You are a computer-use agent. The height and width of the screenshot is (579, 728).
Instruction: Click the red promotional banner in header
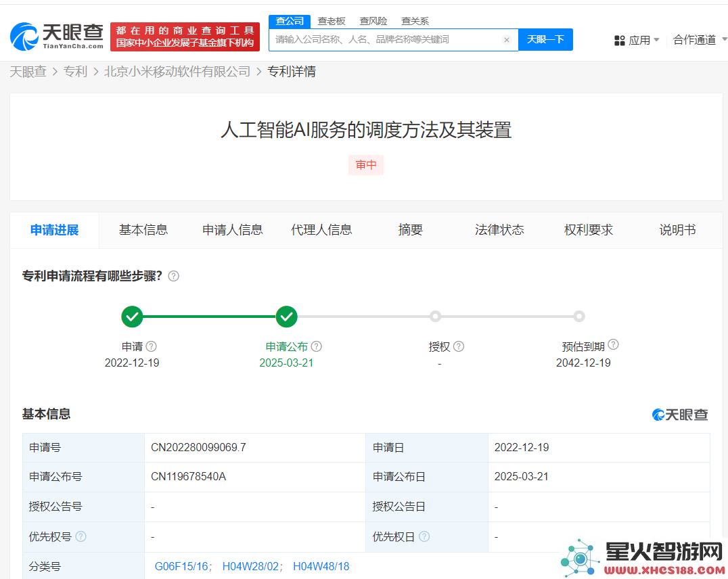[185, 37]
